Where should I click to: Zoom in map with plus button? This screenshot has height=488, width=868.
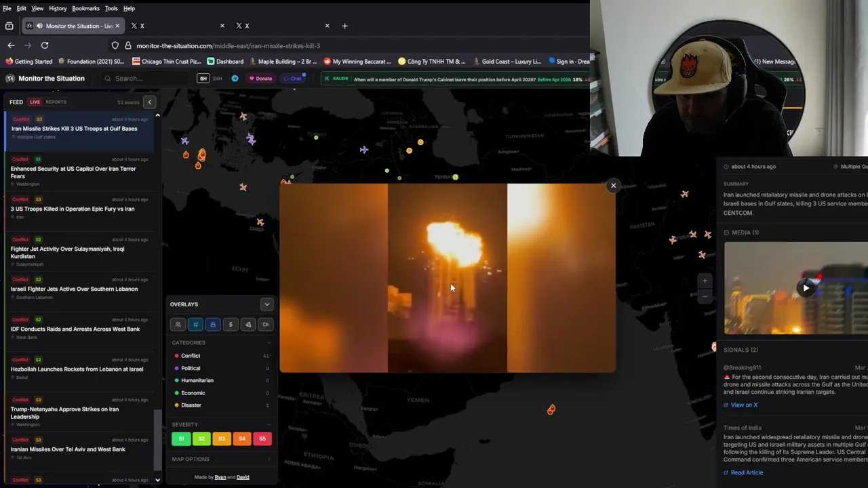click(x=705, y=281)
